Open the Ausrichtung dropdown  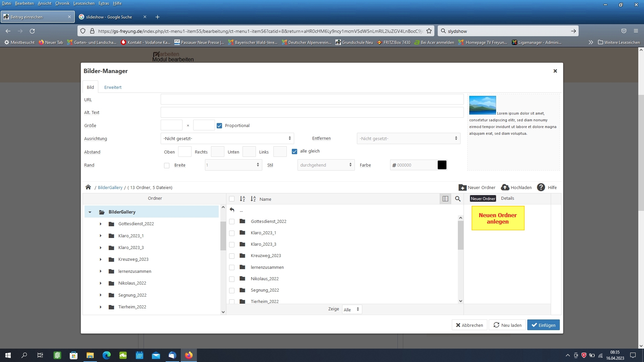point(227,138)
